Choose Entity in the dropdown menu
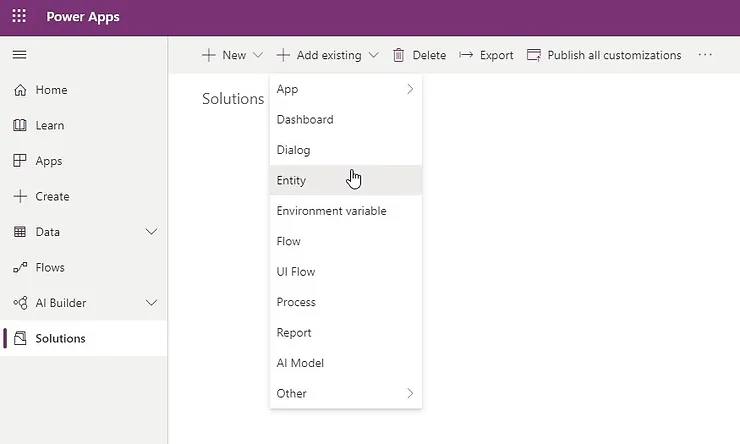The image size is (740, 444). point(346,180)
